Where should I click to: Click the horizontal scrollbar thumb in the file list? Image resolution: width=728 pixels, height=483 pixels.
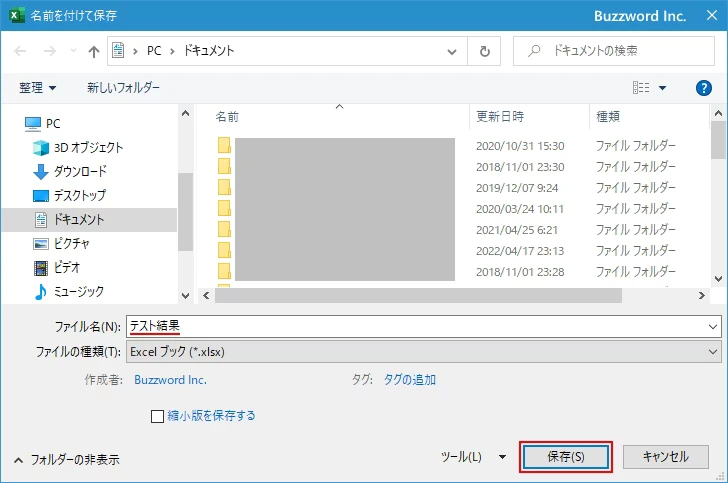click(x=418, y=295)
